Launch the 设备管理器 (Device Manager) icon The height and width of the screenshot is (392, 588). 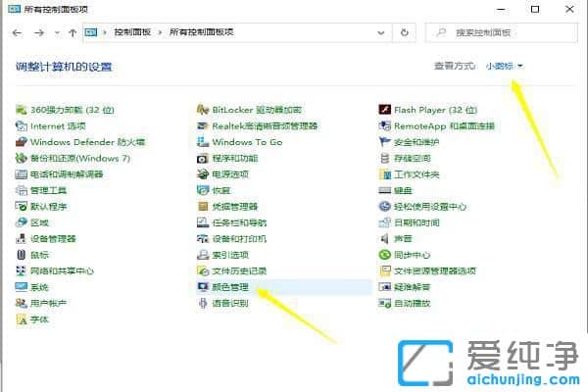coord(22,238)
